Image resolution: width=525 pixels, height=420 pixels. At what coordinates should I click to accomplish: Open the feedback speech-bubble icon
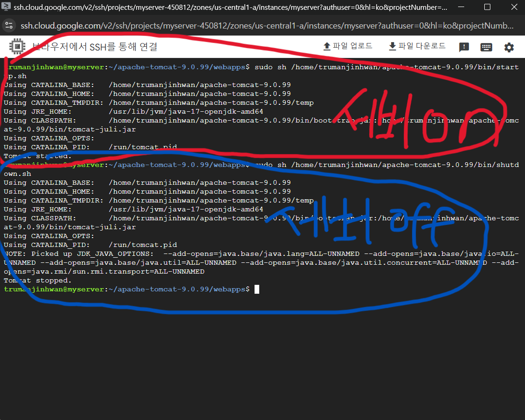[x=464, y=46]
